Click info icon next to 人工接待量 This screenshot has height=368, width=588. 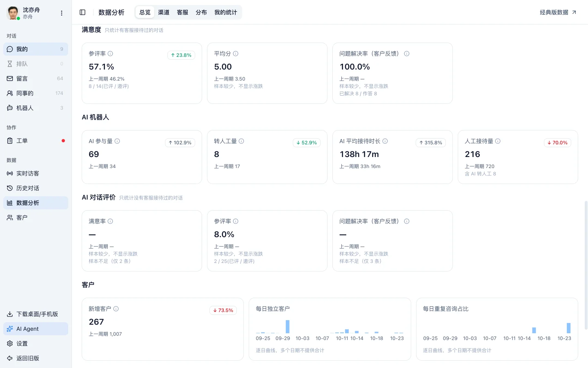coord(498,141)
